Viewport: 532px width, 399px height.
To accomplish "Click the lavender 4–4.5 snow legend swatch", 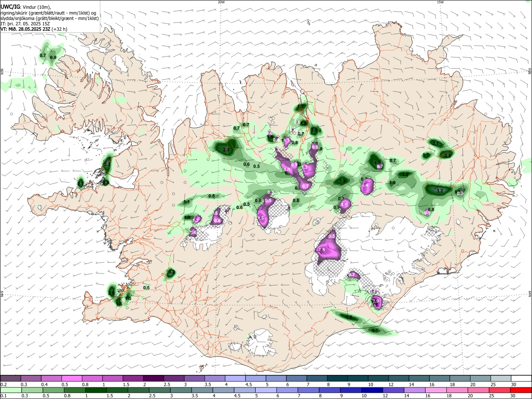I will 235,378.
